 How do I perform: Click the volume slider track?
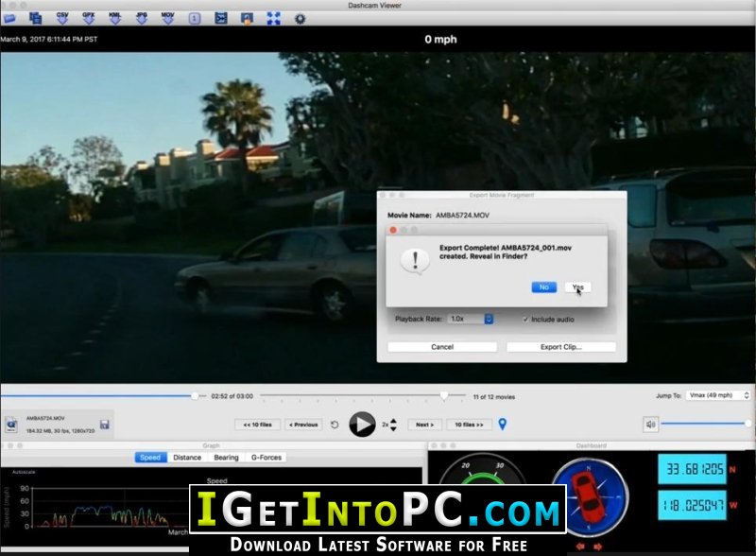click(x=704, y=424)
